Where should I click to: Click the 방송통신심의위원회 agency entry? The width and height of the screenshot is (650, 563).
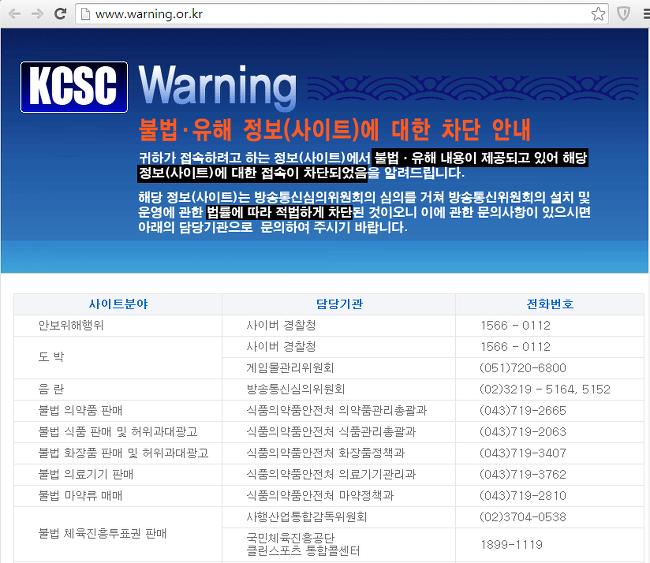[x=296, y=389]
